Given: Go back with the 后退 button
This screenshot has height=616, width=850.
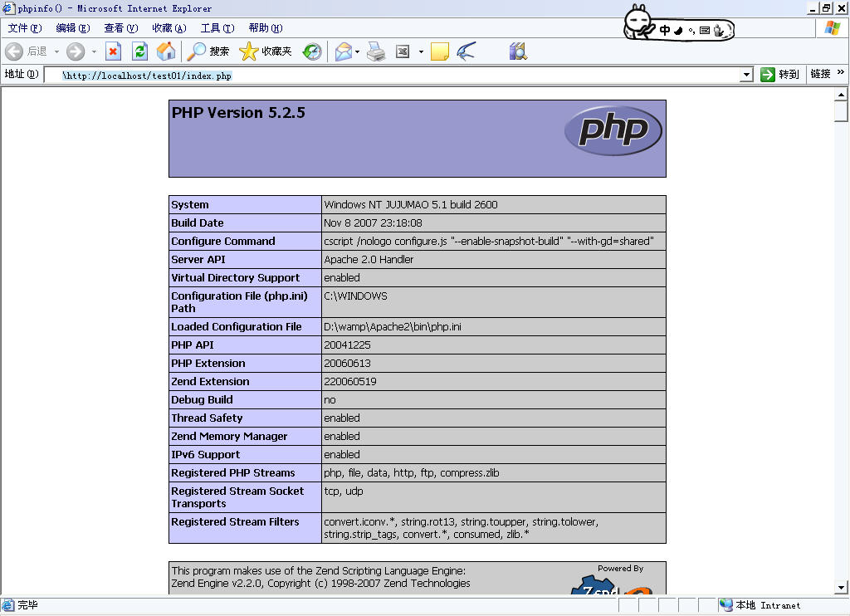Looking at the screenshot, I should (26, 51).
